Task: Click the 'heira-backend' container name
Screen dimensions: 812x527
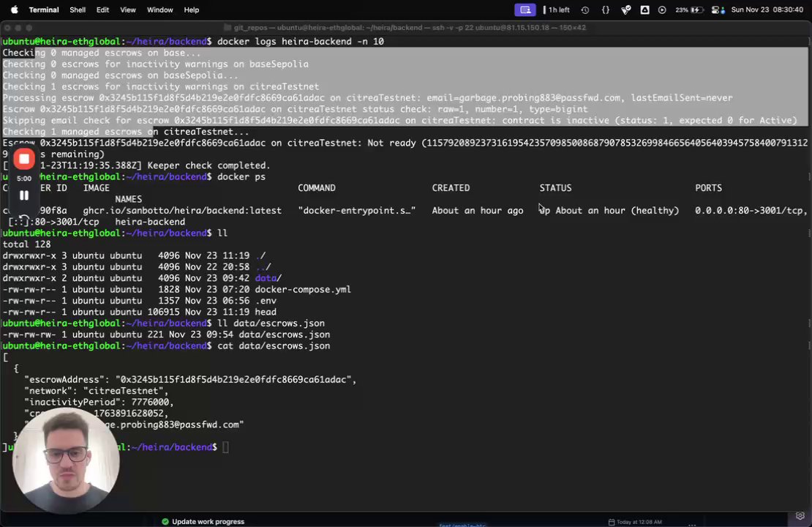Action: point(150,222)
